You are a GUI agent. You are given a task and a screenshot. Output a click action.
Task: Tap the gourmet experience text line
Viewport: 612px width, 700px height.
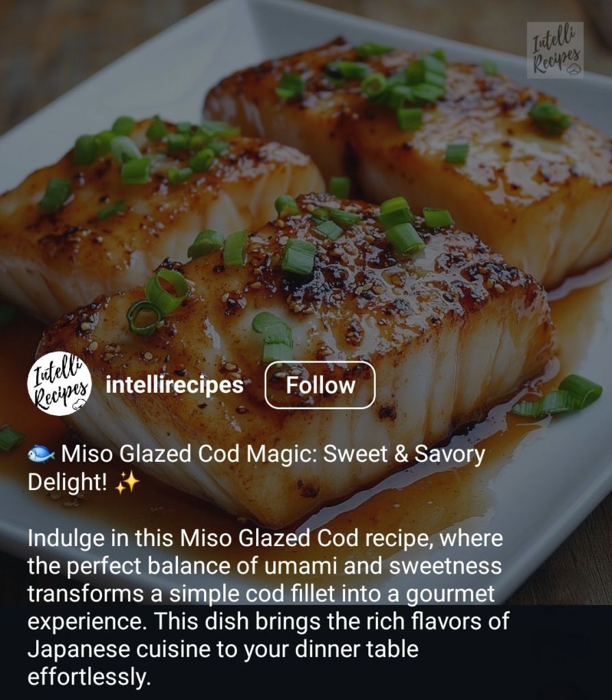point(261,594)
